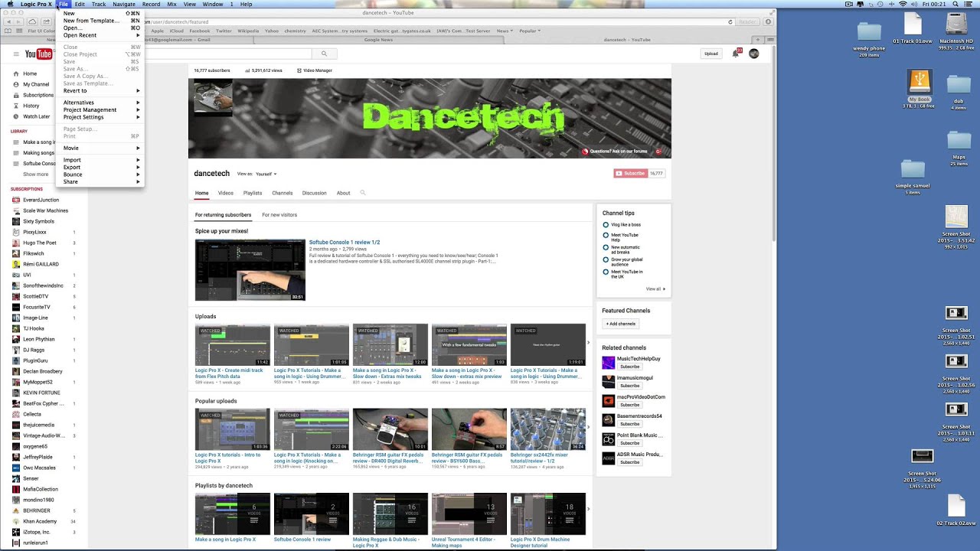Open the Mix menu in menu bar
This screenshot has height=551, width=980.
171,4
